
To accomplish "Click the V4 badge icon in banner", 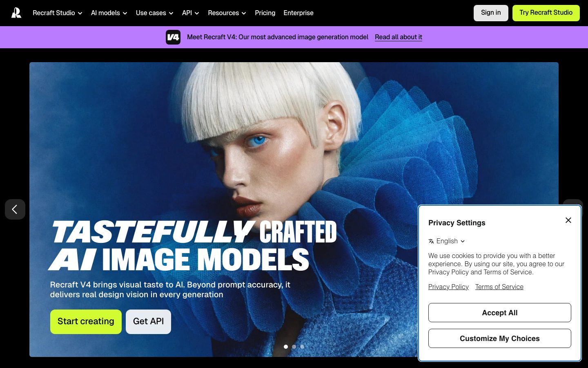I will pyautogui.click(x=173, y=37).
